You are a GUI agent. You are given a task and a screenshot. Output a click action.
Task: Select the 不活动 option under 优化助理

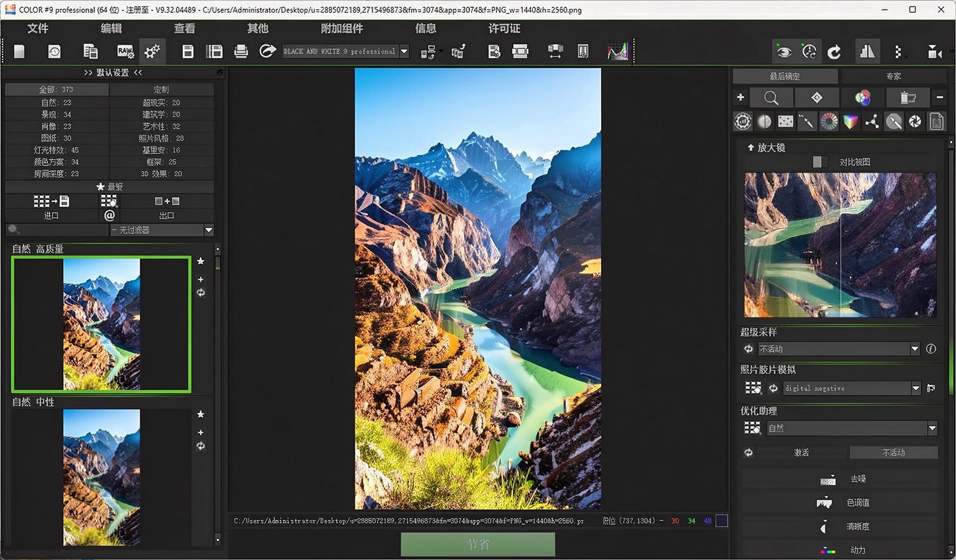(893, 452)
